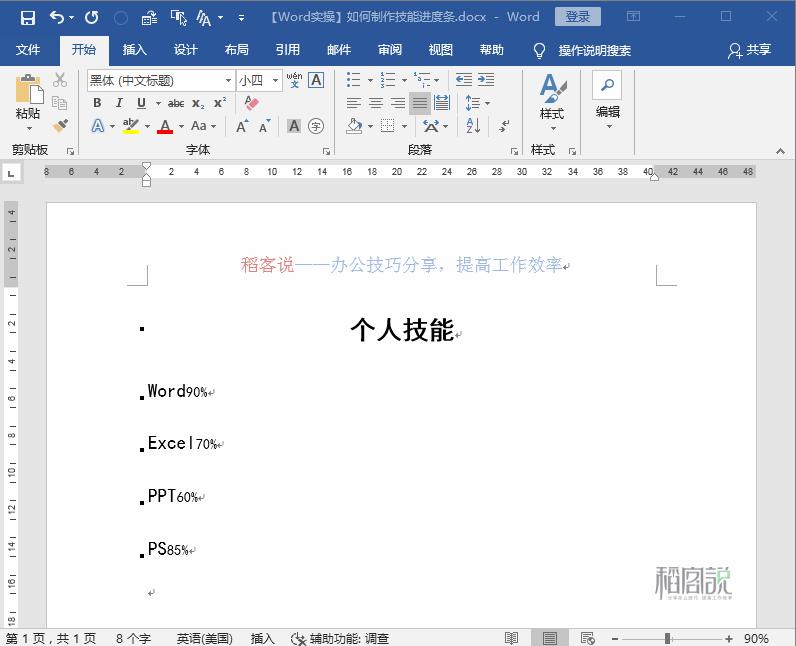Shrink font size with the smaller A
The height and width of the screenshot is (646, 796).
[x=265, y=126]
